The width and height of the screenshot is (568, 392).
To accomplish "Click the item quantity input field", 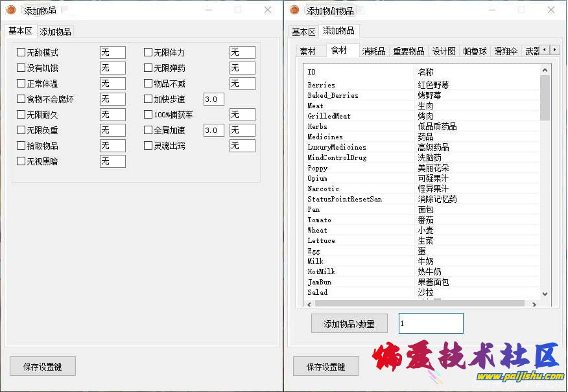I will (x=431, y=323).
